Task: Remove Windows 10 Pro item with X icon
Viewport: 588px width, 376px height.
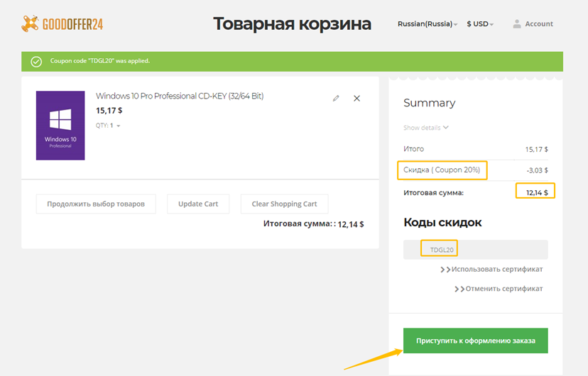Action: click(x=356, y=99)
